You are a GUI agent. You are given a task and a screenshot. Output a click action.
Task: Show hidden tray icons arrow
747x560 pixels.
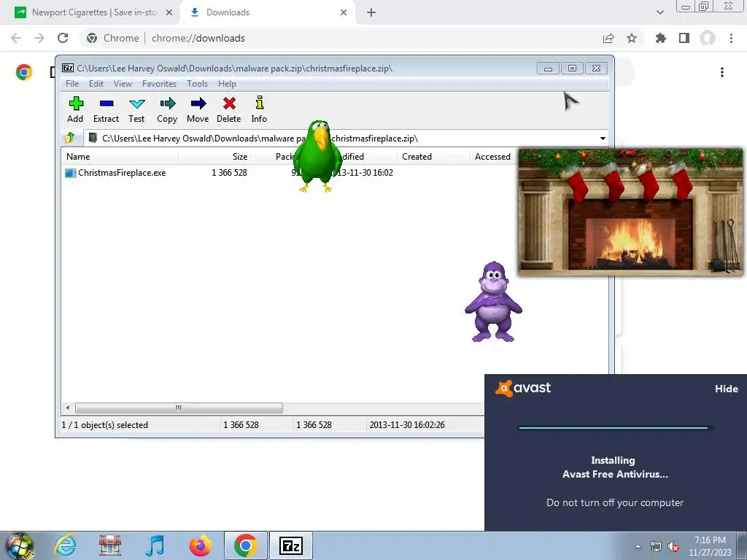click(x=638, y=547)
